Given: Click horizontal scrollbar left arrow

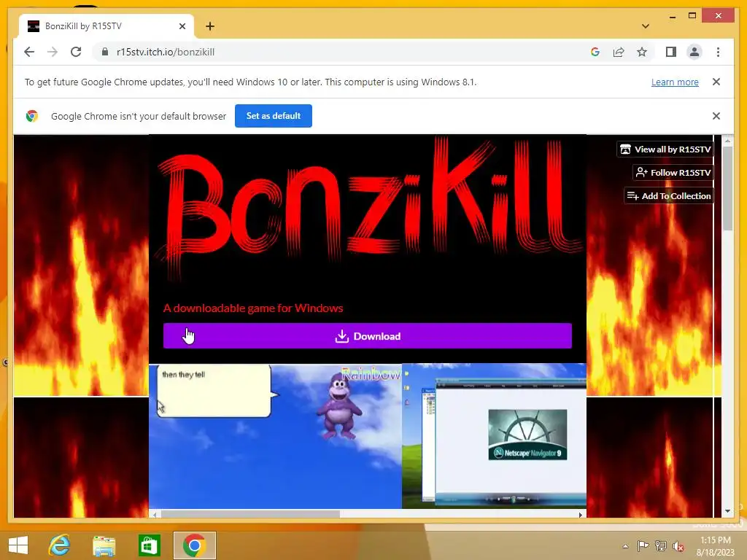Looking at the screenshot, I should [155, 514].
